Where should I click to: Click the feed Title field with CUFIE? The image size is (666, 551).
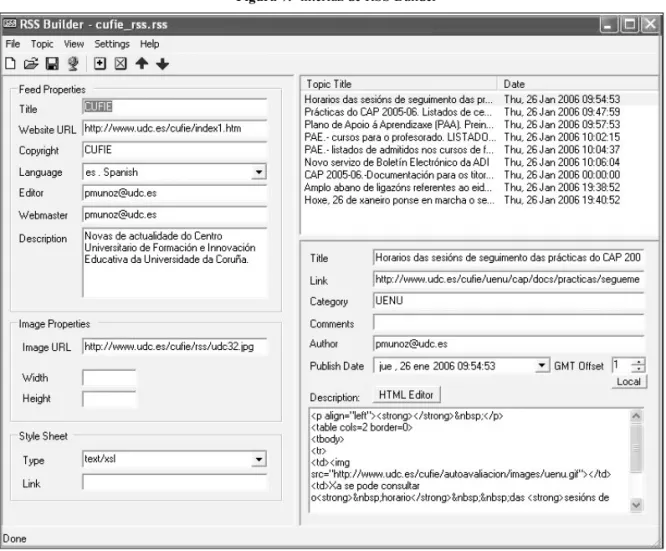coord(175,107)
